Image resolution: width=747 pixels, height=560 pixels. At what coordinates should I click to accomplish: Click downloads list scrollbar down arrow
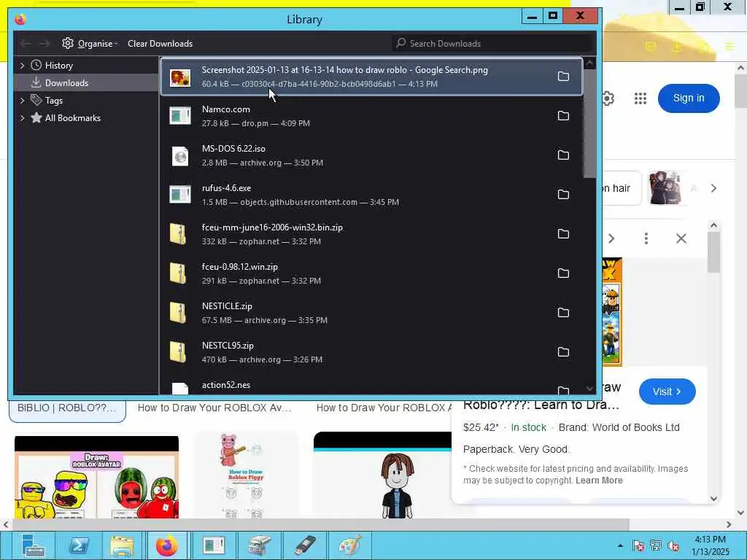coord(589,389)
